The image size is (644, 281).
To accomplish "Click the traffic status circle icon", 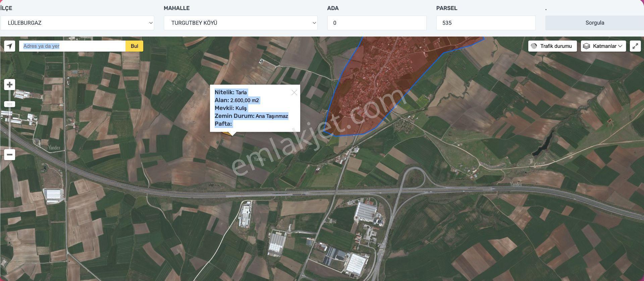I will tap(534, 46).
